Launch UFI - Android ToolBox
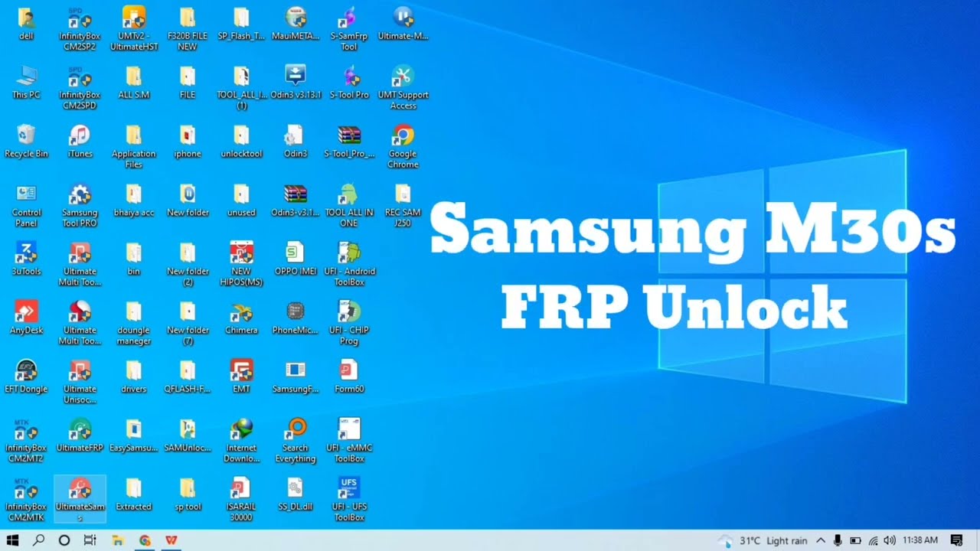The width and height of the screenshot is (980, 551). pos(349,264)
